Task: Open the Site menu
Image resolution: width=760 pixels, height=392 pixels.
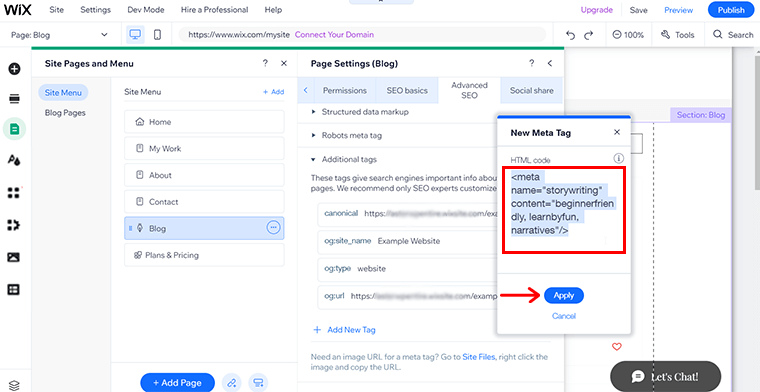Action: (x=56, y=10)
